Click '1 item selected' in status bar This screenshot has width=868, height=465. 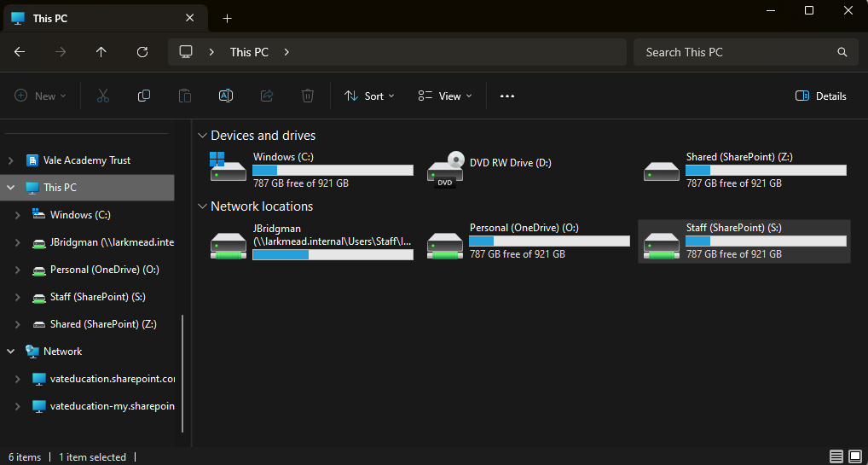tap(92, 457)
